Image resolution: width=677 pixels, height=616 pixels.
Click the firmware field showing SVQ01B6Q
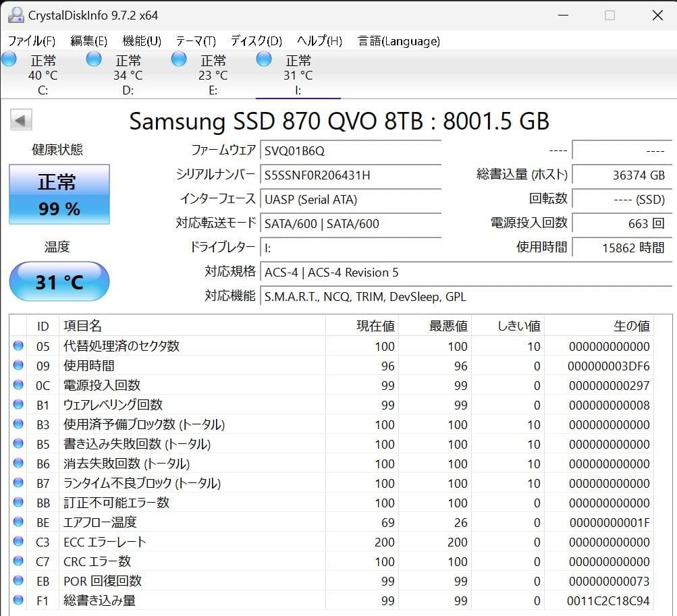tap(350, 150)
